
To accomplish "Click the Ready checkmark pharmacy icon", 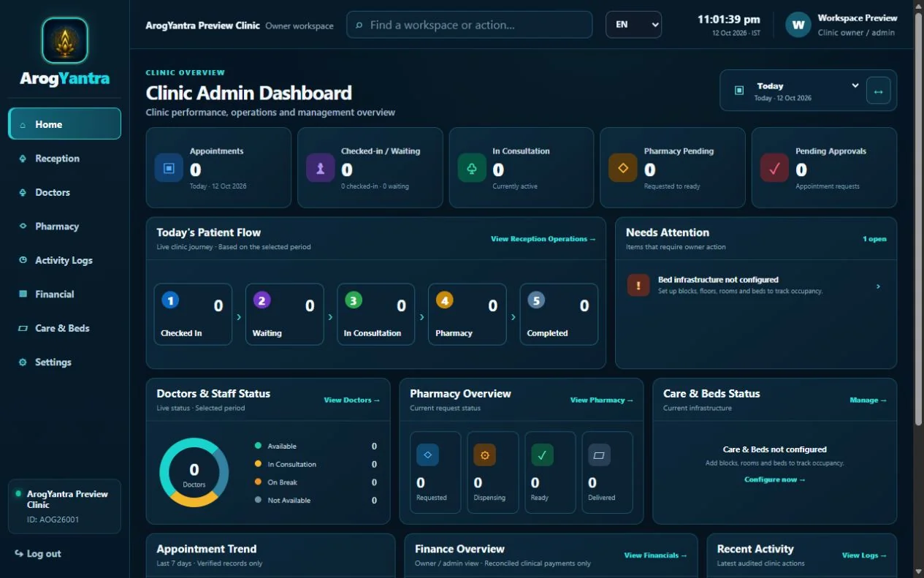I will (x=542, y=455).
